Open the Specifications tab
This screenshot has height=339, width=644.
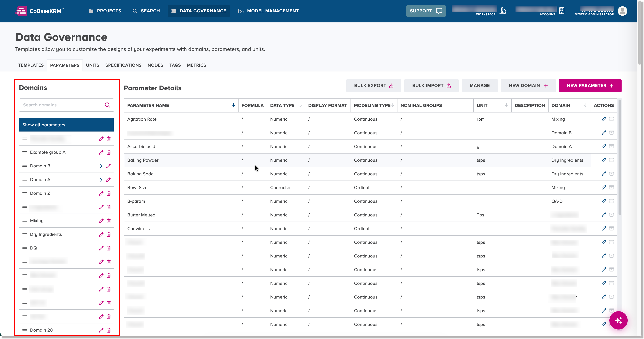pos(123,65)
